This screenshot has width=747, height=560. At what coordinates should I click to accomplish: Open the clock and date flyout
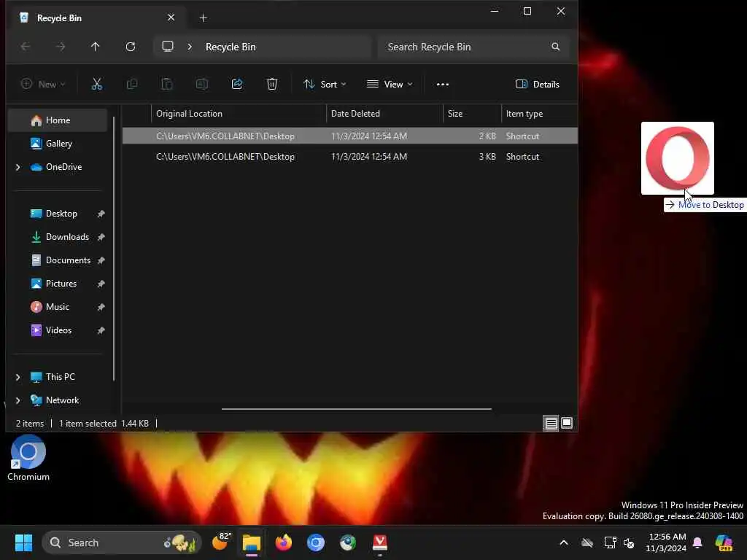click(x=666, y=542)
